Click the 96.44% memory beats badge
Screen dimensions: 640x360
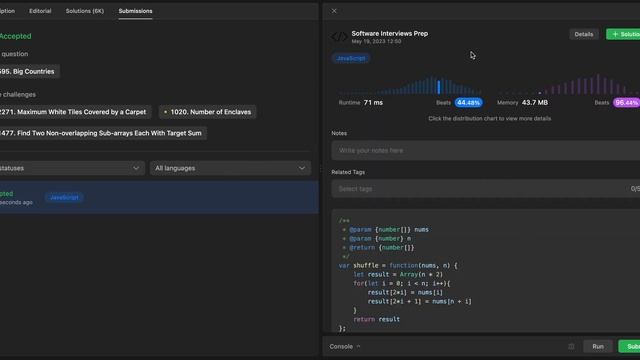click(x=626, y=102)
